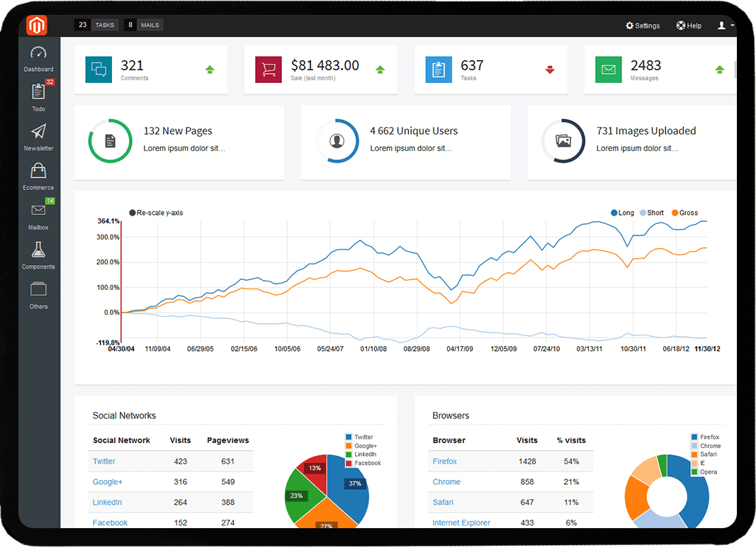Click the Twitter link in Social Networks table
Screen dimensions: 756x548
coord(104,462)
